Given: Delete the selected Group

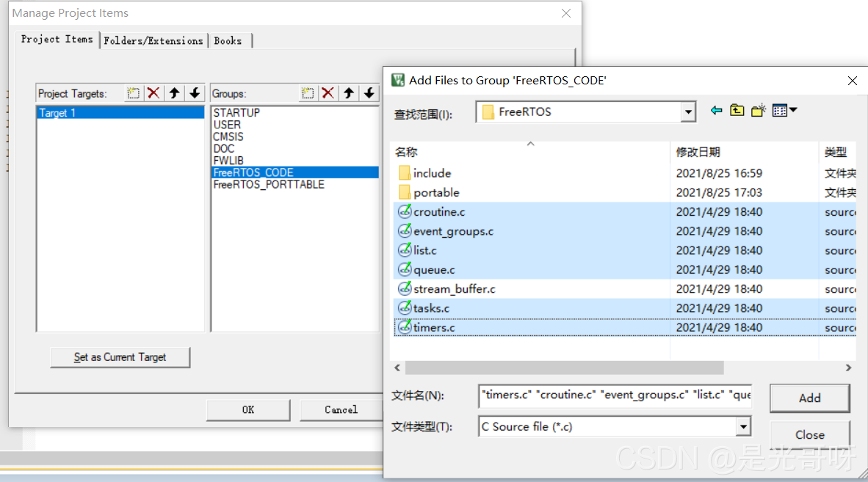Looking at the screenshot, I should click(328, 93).
